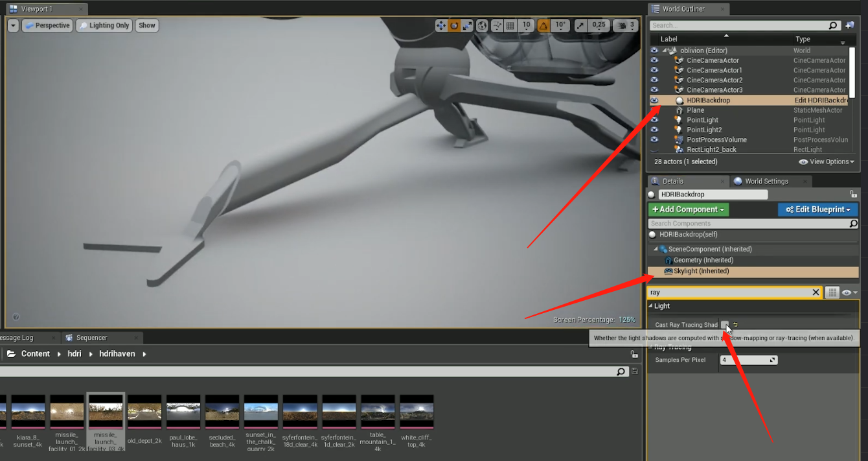This screenshot has width=868, height=461.
Task: Select the Scale transform tool
Action: [x=468, y=25]
